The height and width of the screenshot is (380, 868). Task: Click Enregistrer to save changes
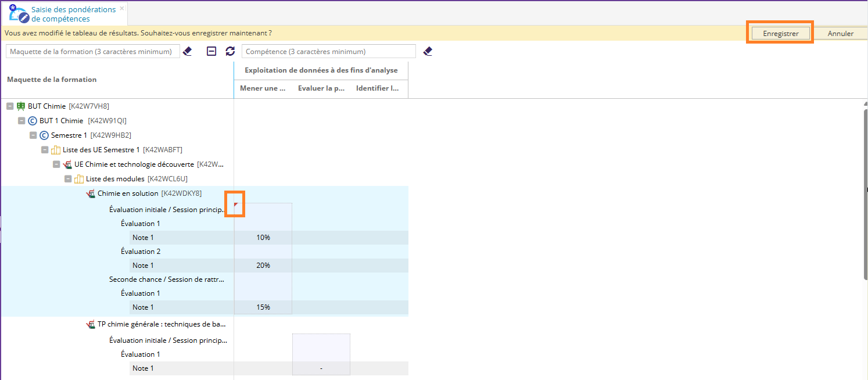tap(780, 34)
